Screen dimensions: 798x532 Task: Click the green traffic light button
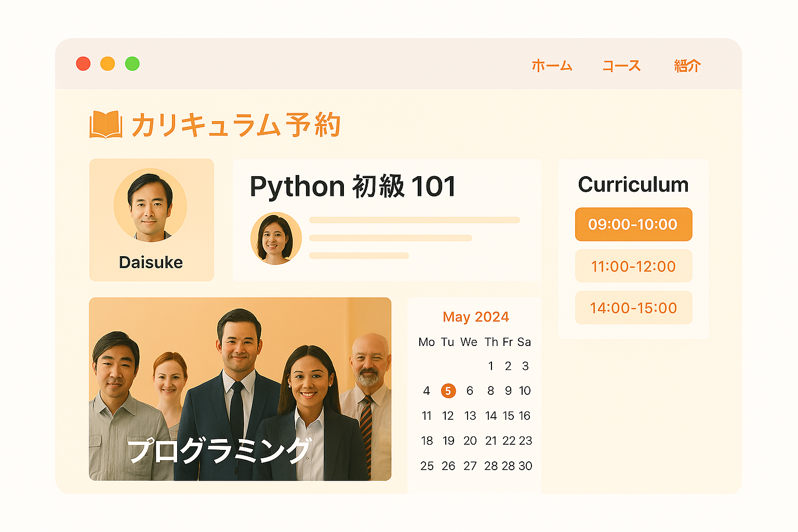132,63
